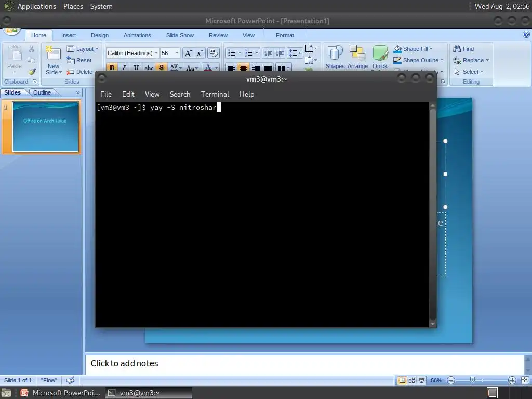
Task: Click the "Flow" theme name in status bar
Action: coord(49,380)
